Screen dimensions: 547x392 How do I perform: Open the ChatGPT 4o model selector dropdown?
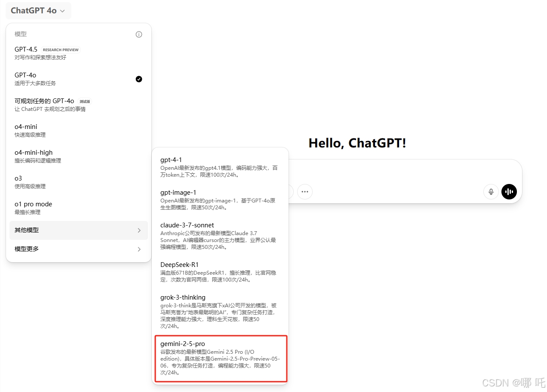coord(38,11)
